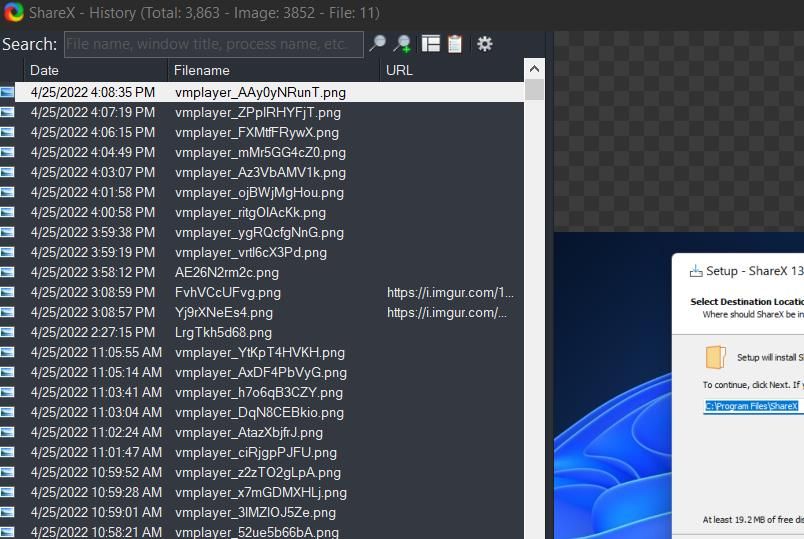The height and width of the screenshot is (539, 804).
Task: Click the ShareX logo icon in title bar
Action: [x=13, y=12]
